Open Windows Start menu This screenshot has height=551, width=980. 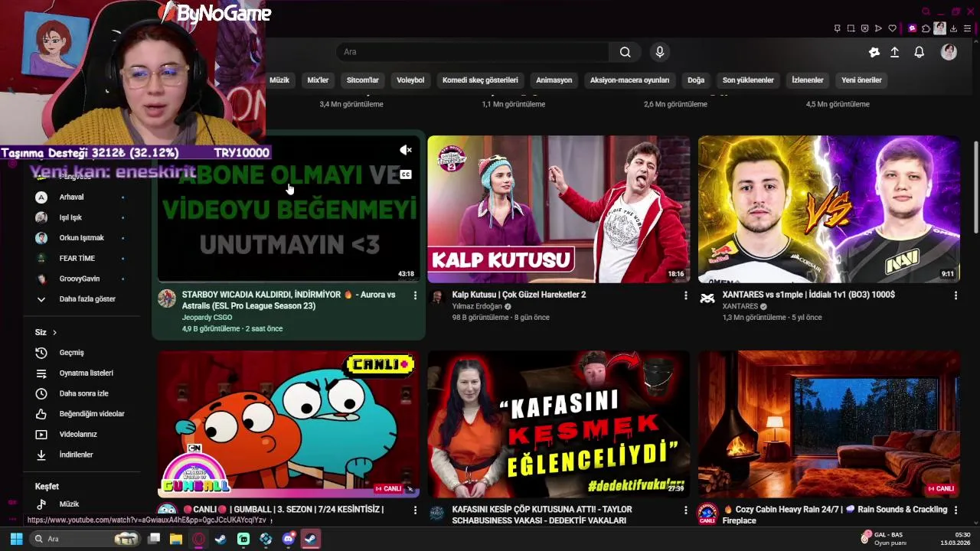[16, 539]
